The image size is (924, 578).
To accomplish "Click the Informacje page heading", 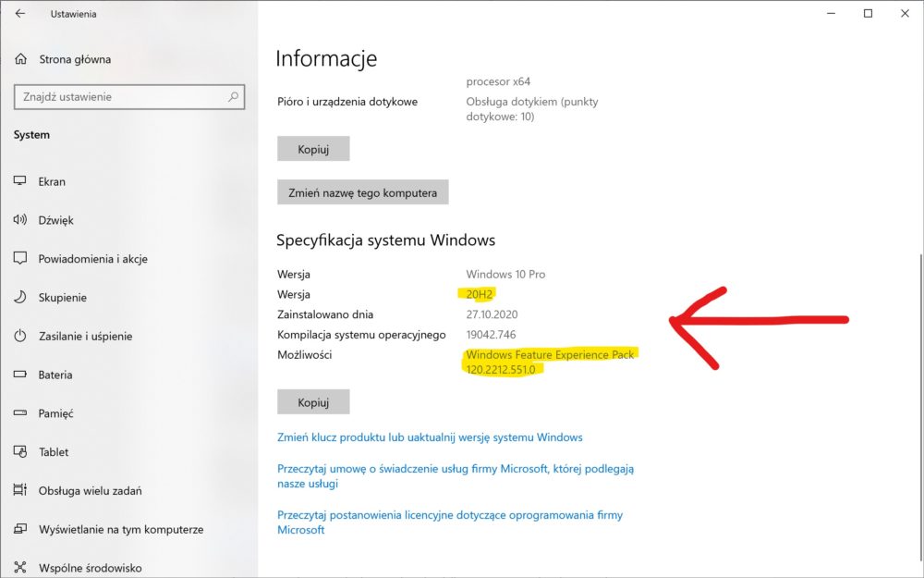I will click(326, 58).
